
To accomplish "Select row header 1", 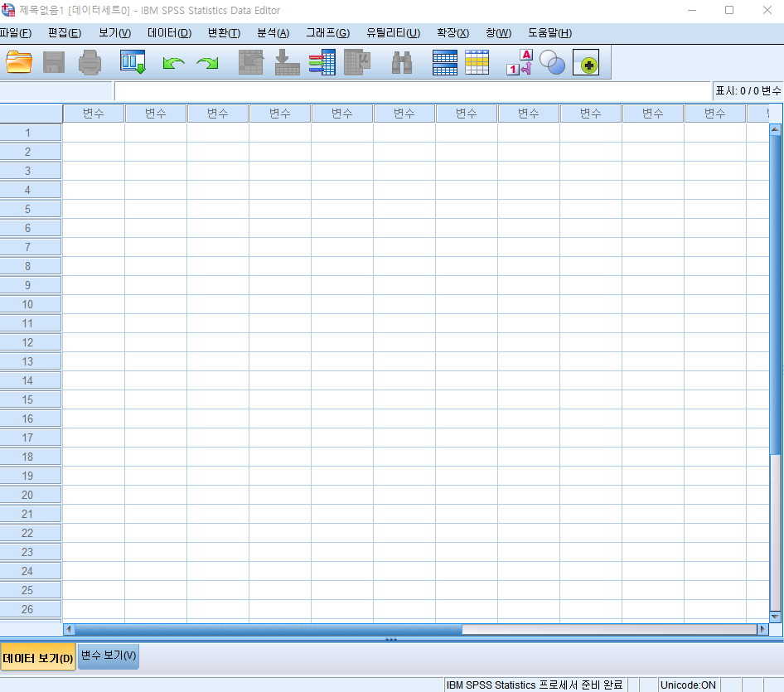I will tap(31, 133).
